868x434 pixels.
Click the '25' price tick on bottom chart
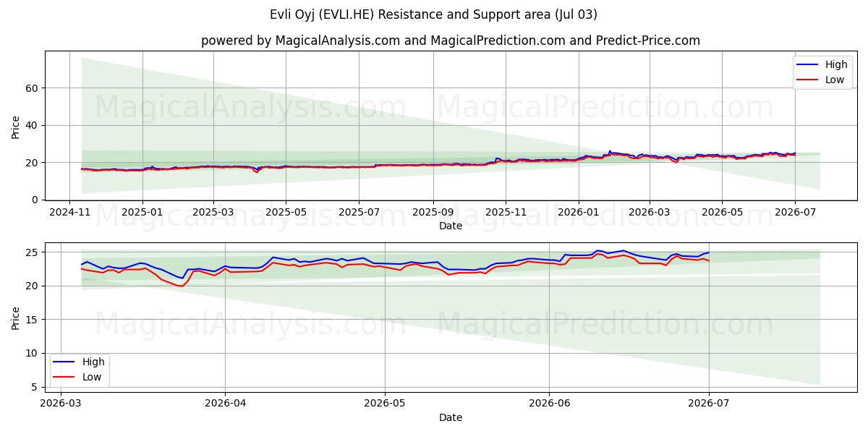(33, 252)
